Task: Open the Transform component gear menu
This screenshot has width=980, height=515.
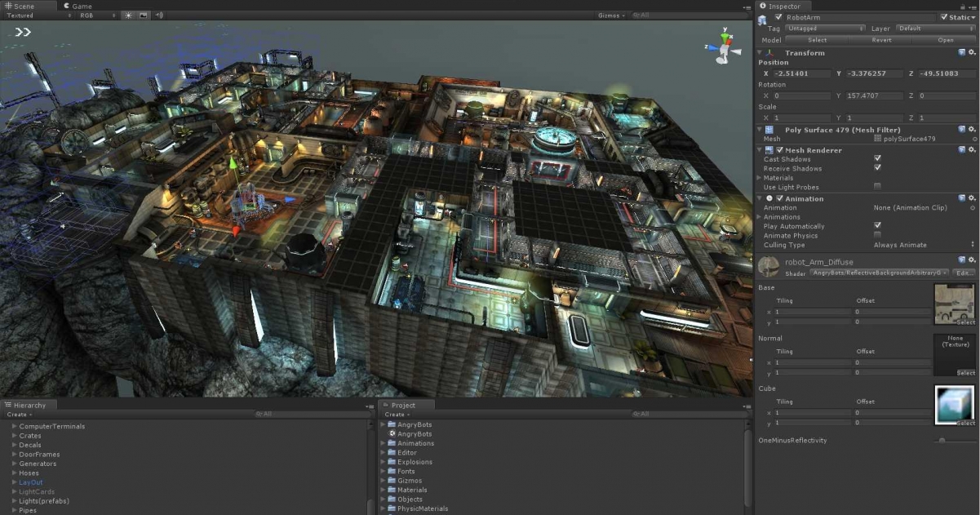Action: coord(972,53)
